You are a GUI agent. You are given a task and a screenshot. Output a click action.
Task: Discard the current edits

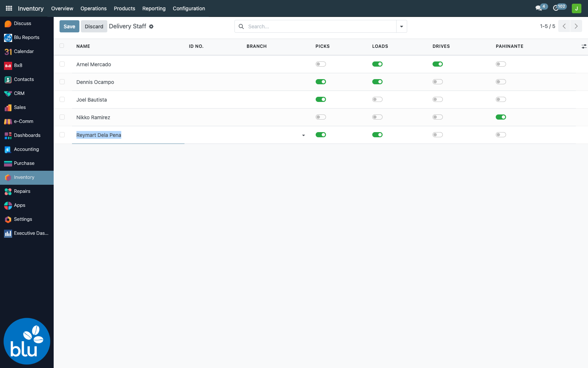pos(94,26)
